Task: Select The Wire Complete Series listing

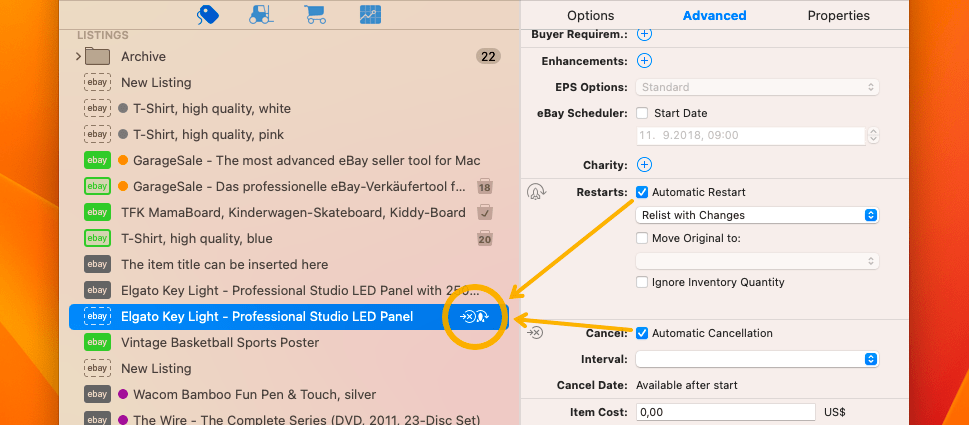Action: click(x=288, y=419)
